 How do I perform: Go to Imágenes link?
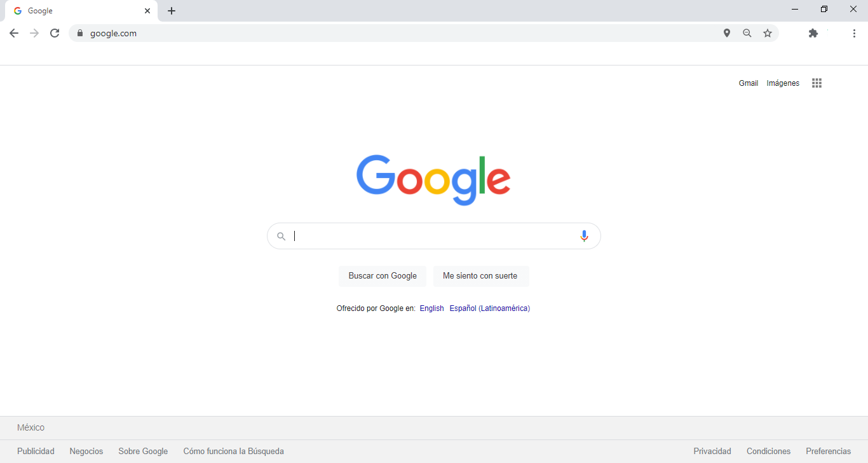pos(783,83)
